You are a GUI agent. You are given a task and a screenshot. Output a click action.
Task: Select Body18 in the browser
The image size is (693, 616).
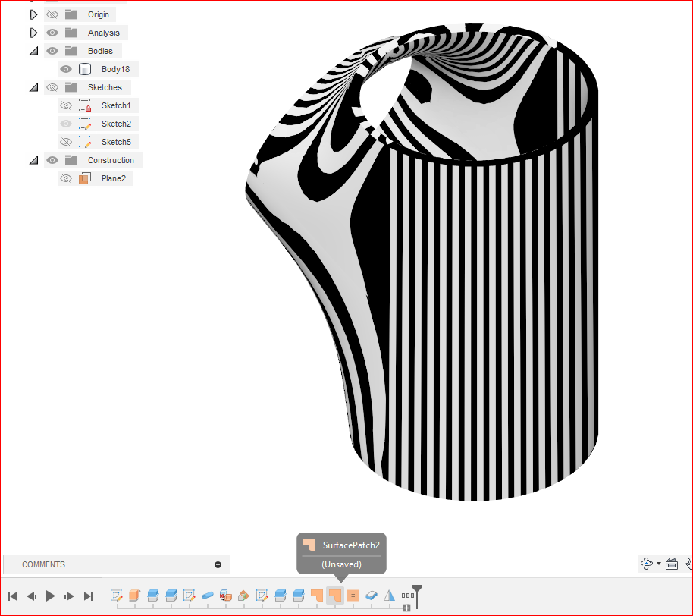[115, 69]
